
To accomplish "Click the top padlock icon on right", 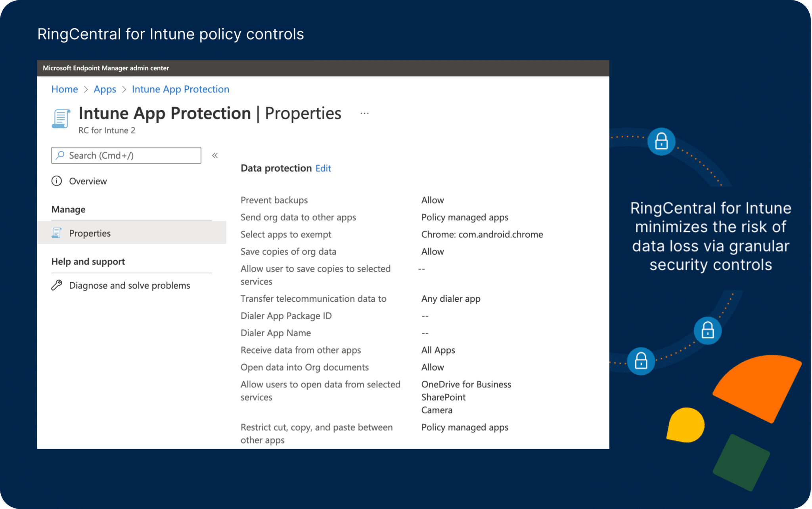I will pos(661,142).
